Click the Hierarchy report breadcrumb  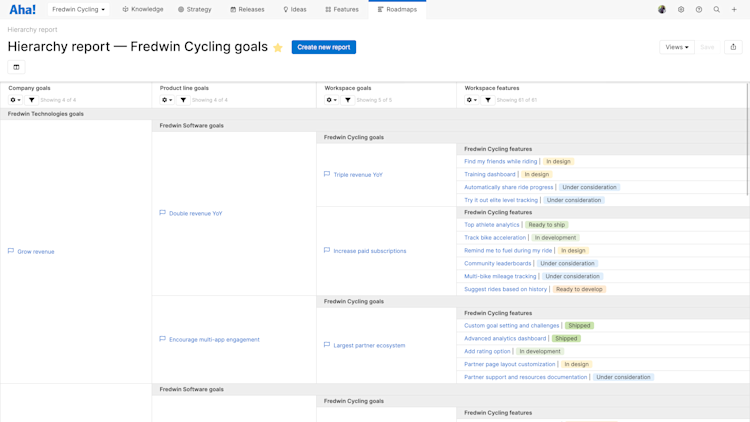tap(33, 30)
